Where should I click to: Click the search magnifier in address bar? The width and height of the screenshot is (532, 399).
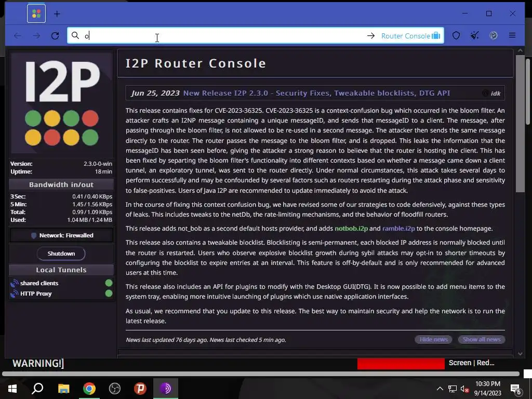tap(75, 35)
